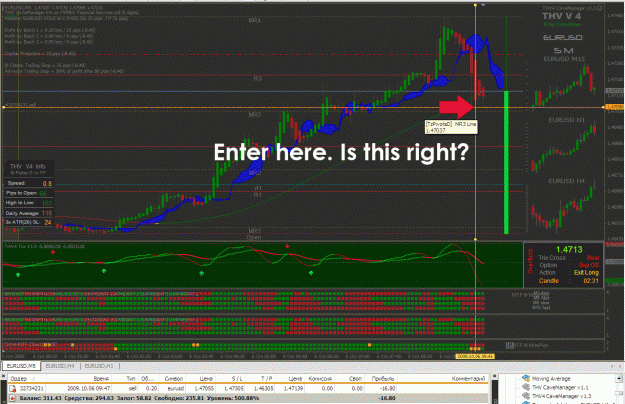
Task: Click the THV V 4 title label
Action: [x=562, y=16]
